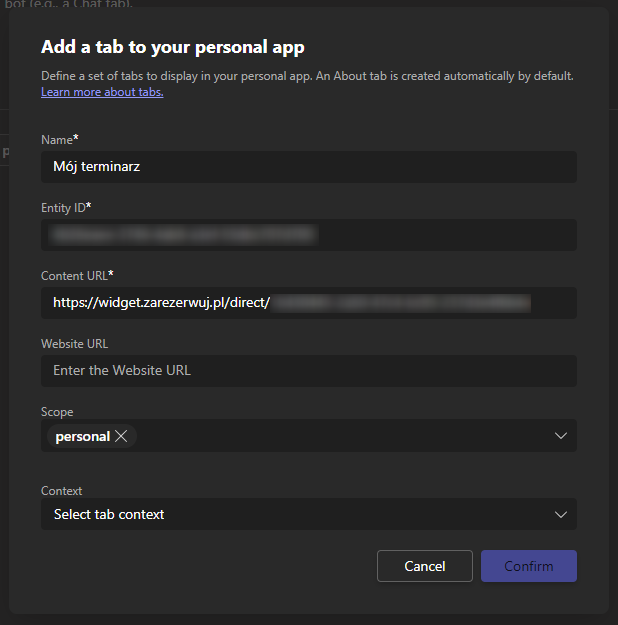Click the "Select tab context" placeholder text
Screen dimensions: 618x625
[x=109, y=514]
